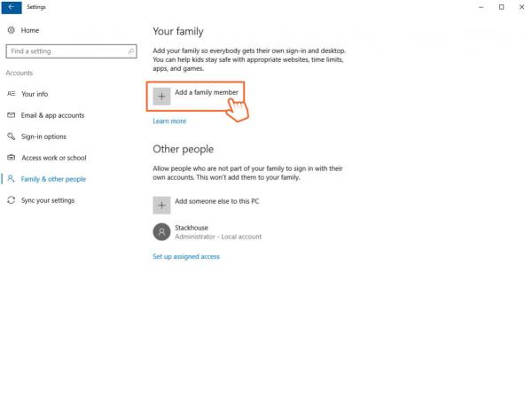Click the search magnifier icon
The height and width of the screenshot is (413, 532).
(131, 51)
